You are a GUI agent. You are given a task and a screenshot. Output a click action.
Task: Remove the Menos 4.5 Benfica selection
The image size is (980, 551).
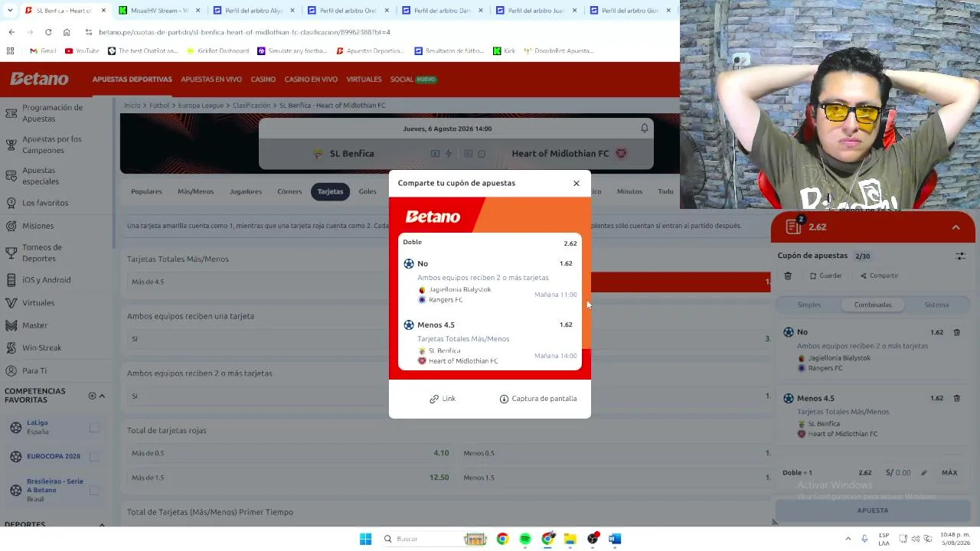956,398
